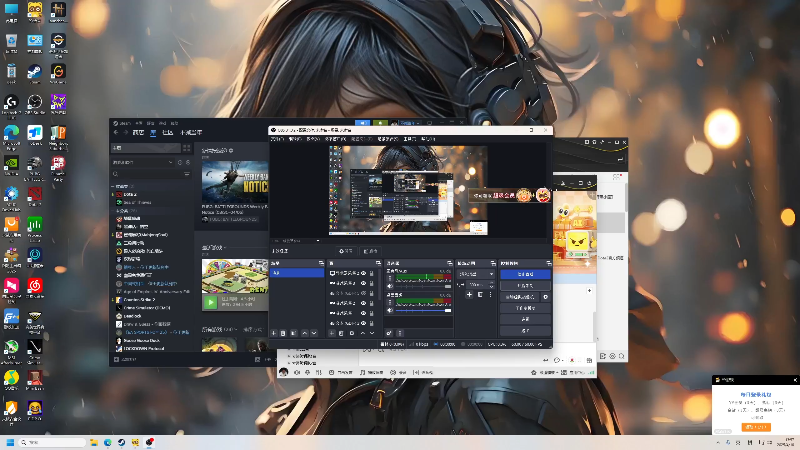Open virtual camera settings gear in OBS Controls
The width and height of the screenshot is (800, 450).
coord(545,297)
